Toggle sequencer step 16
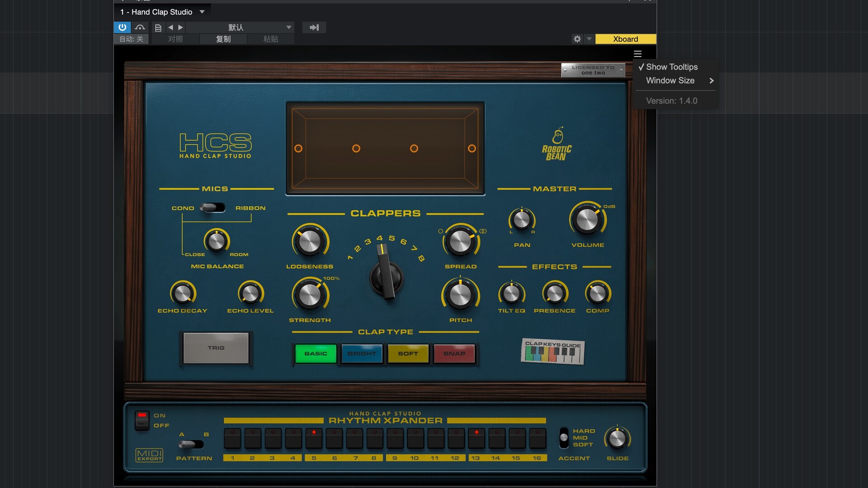 coord(538,439)
